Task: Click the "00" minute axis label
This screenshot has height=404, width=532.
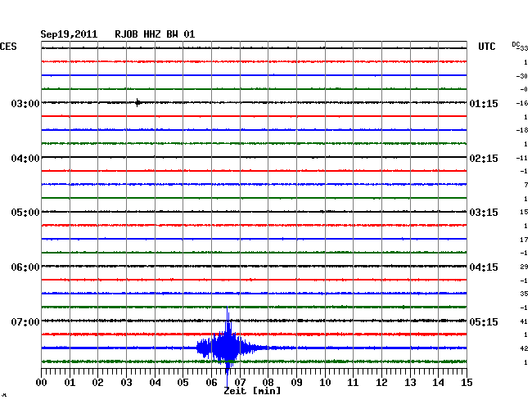Action: point(42,383)
